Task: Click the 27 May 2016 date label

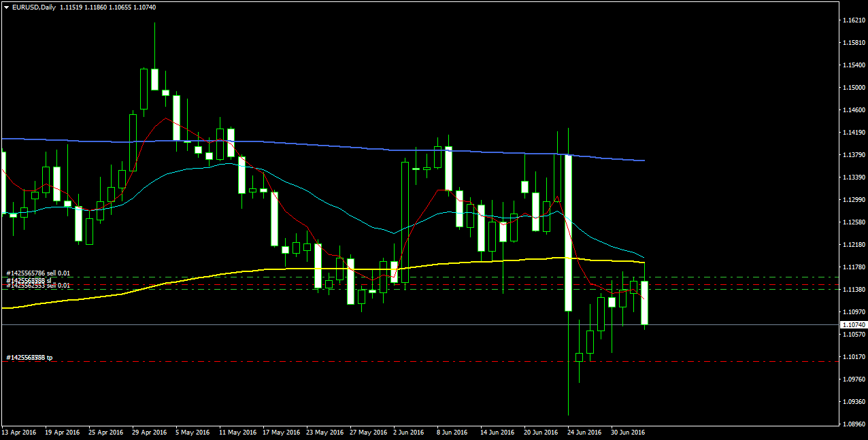Action: pos(368,433)
